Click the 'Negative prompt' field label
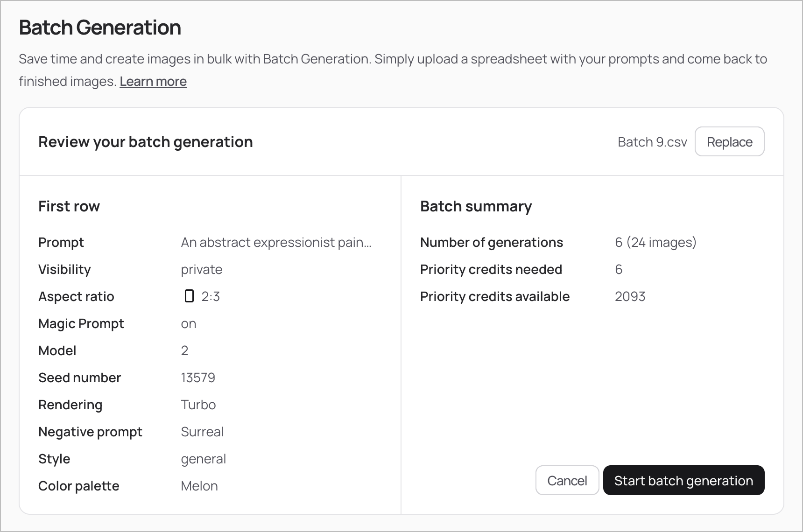 click(x=90, y=432)
